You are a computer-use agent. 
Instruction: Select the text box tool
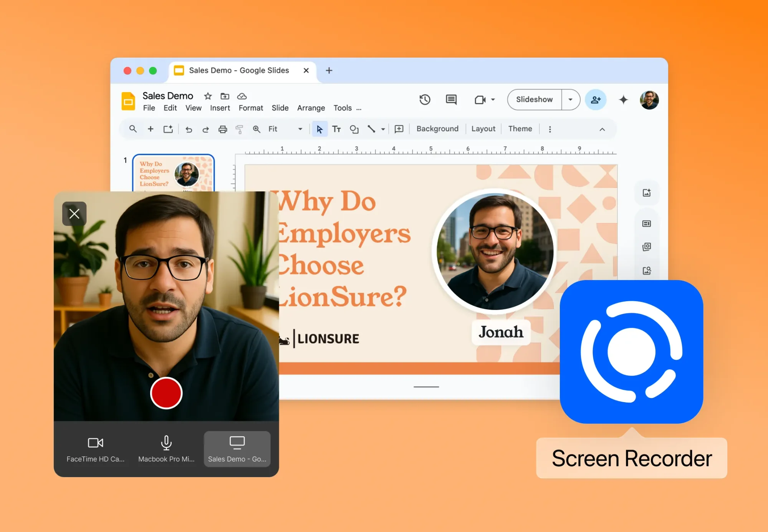(x=336, y=129)
